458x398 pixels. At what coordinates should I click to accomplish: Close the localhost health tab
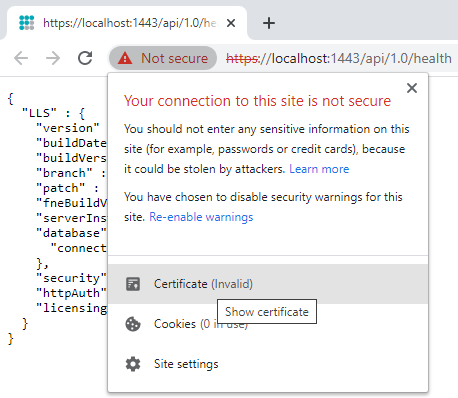tap(231, 23)
